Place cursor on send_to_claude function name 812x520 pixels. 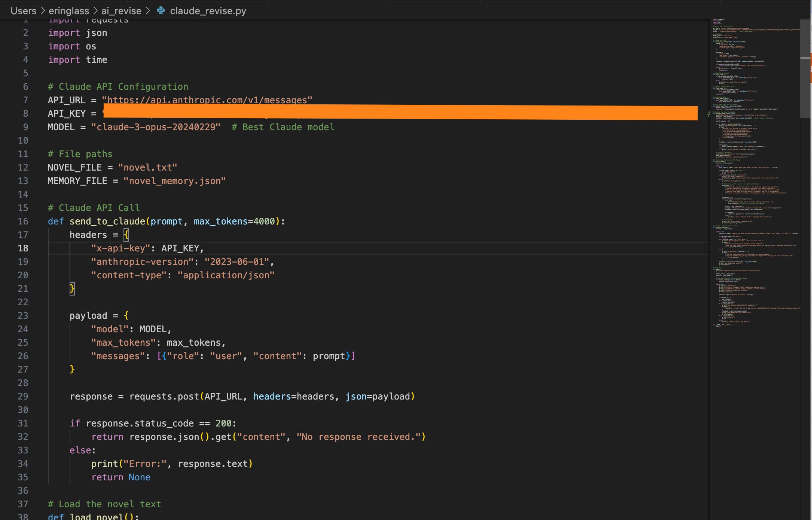click(107, 221)
